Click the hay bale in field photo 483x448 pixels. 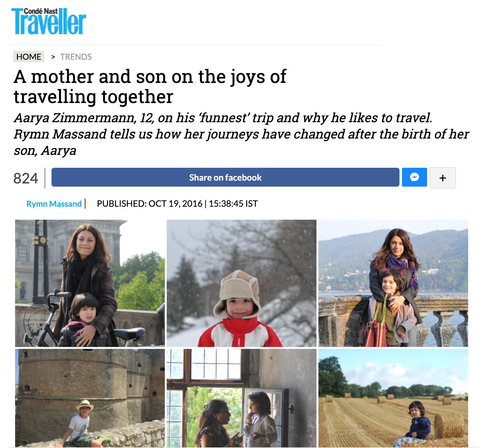(x=448, y=426)
